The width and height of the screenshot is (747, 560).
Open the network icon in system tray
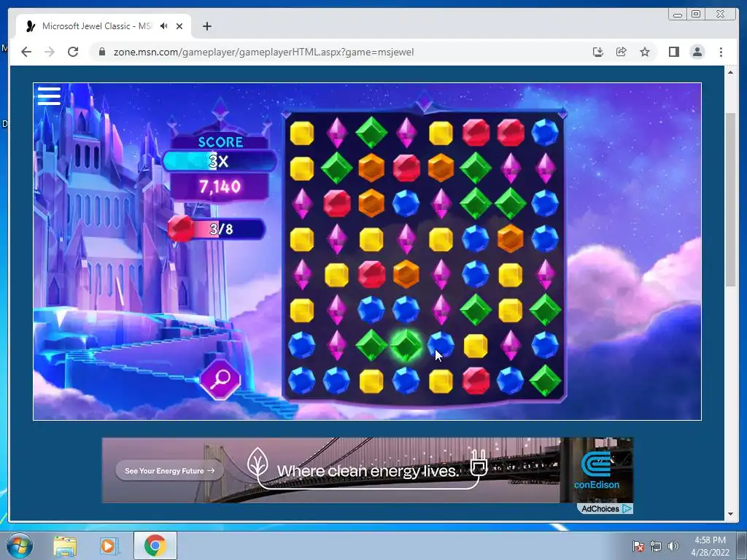point(656,546)
